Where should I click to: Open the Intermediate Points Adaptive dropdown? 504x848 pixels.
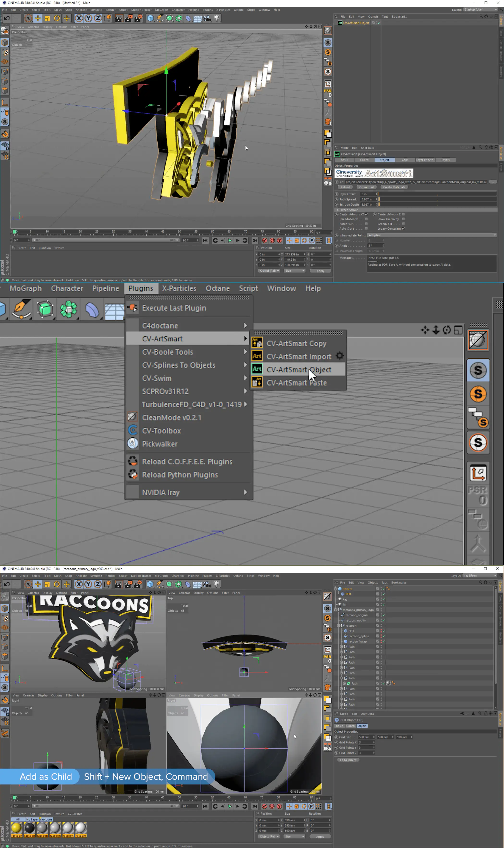click(432, 235)
